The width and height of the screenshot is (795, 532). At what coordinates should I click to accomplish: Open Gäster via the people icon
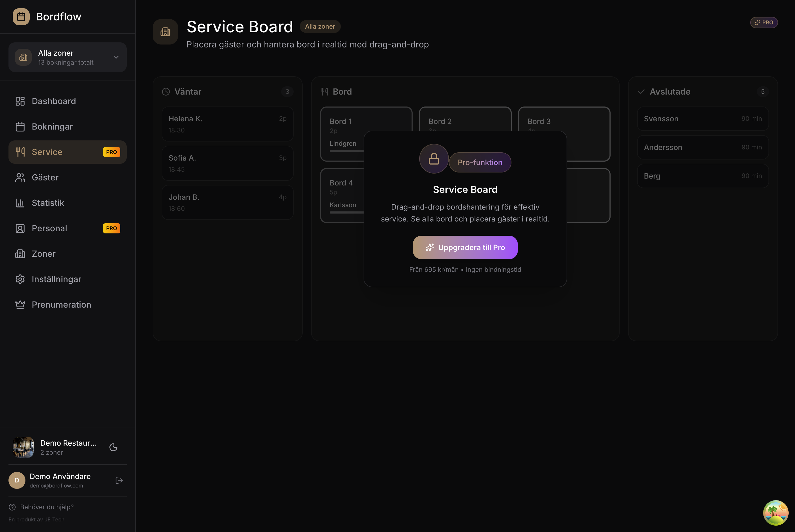(x=20, y=177)
